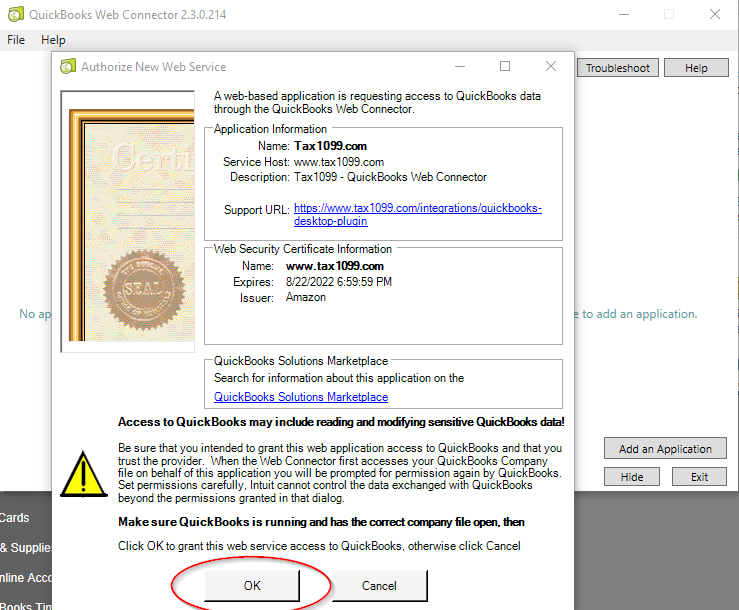Click the issuer value Amazon
Screen dimensions: 739x610
(306, 297)
